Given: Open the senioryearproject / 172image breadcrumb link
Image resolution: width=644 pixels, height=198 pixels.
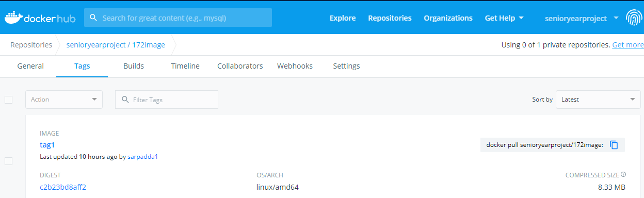Looking at the screenshot, I should 116,45.
